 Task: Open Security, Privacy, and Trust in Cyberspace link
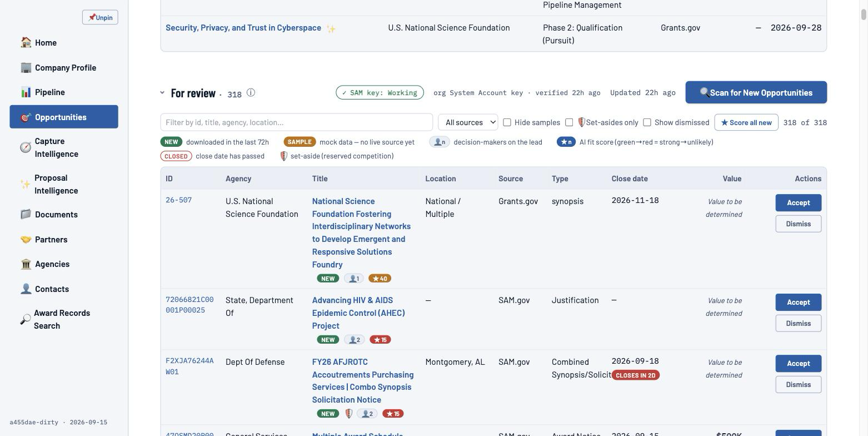click(x=243, y=28)
